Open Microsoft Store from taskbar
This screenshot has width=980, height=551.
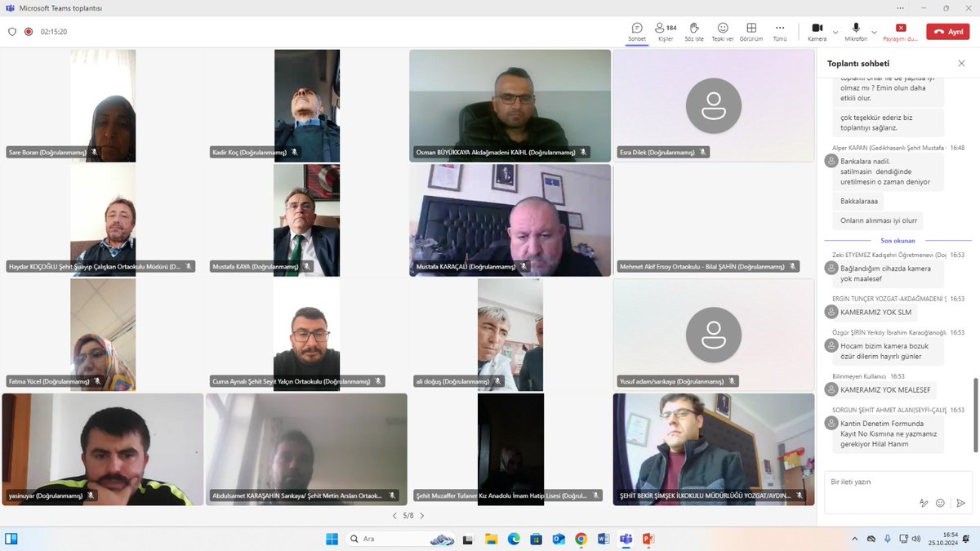[536, 539]
